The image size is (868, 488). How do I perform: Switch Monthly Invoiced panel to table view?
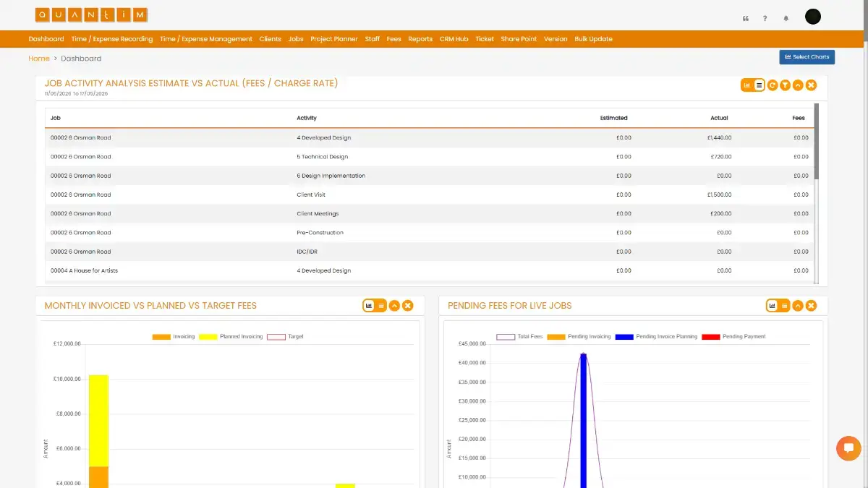click(x=381, y=306)
